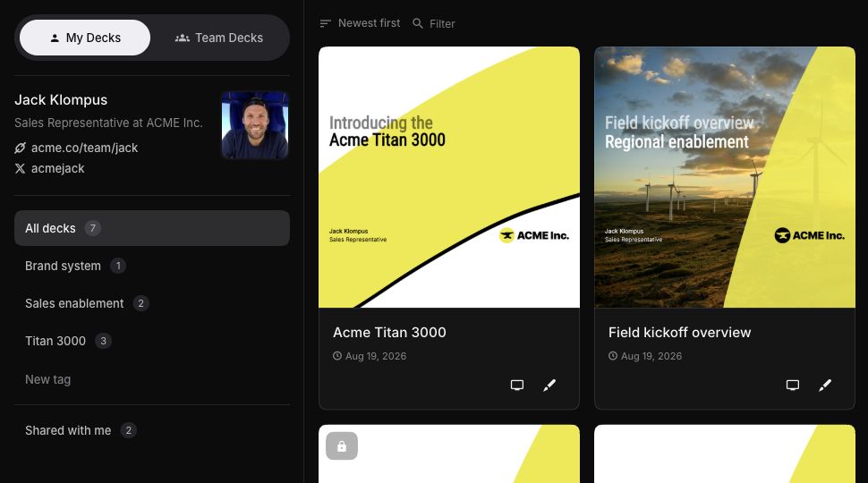Present the Field kickoff overview deck
This screenshot has height=483, width=868.
[x=793, y=386]
